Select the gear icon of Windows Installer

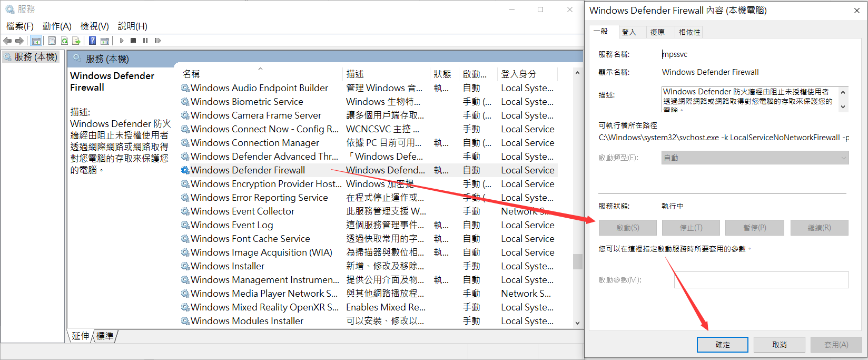tap(185, 266)
